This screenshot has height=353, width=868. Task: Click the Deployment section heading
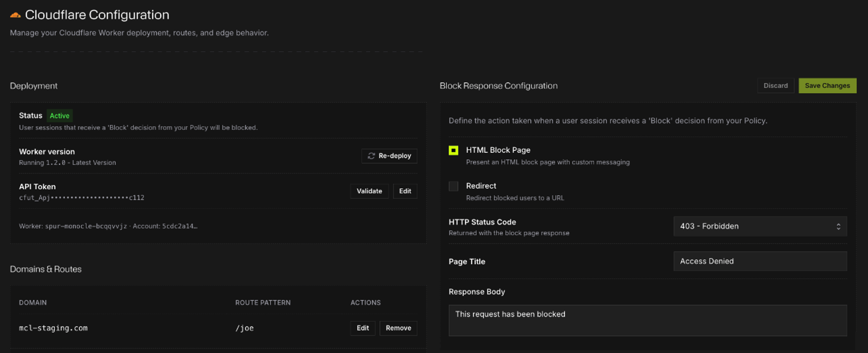(34, 86)
